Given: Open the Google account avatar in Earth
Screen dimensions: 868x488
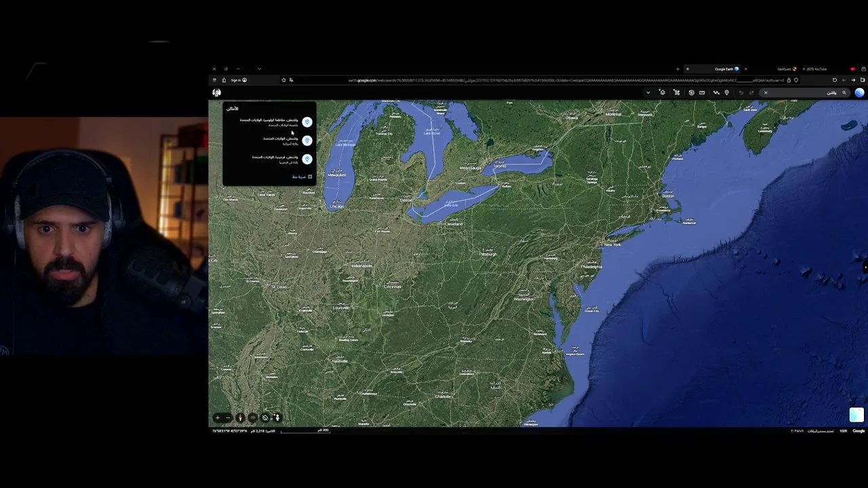Looking at the screenshot, I should point(217,93).
